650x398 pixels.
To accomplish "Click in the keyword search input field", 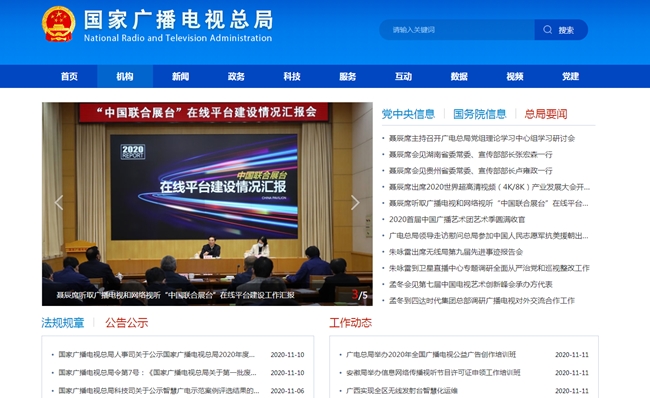I will (457, 30).
